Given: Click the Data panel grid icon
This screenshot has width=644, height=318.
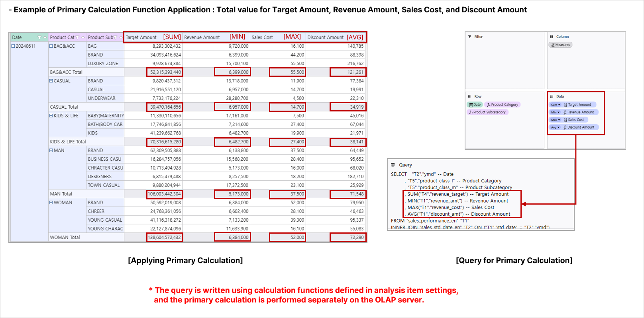Looking at the screenshot, I should (552, 96).
